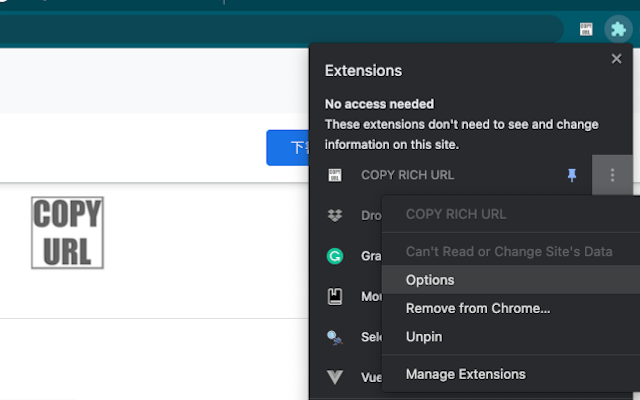Image resolution: width=640 pixels, height=400 pixels.
Task: Close the Extensions popup panel
Action: [x=616, y=60]
